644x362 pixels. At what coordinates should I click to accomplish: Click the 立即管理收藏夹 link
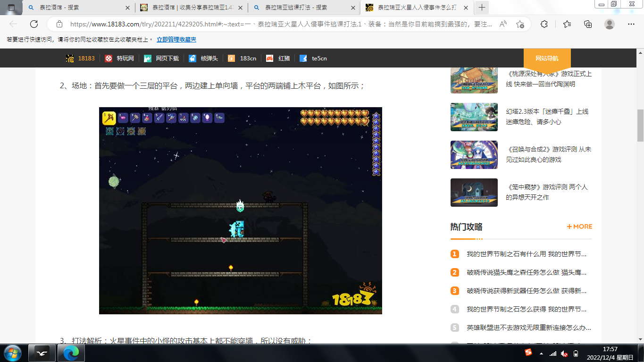176,40
